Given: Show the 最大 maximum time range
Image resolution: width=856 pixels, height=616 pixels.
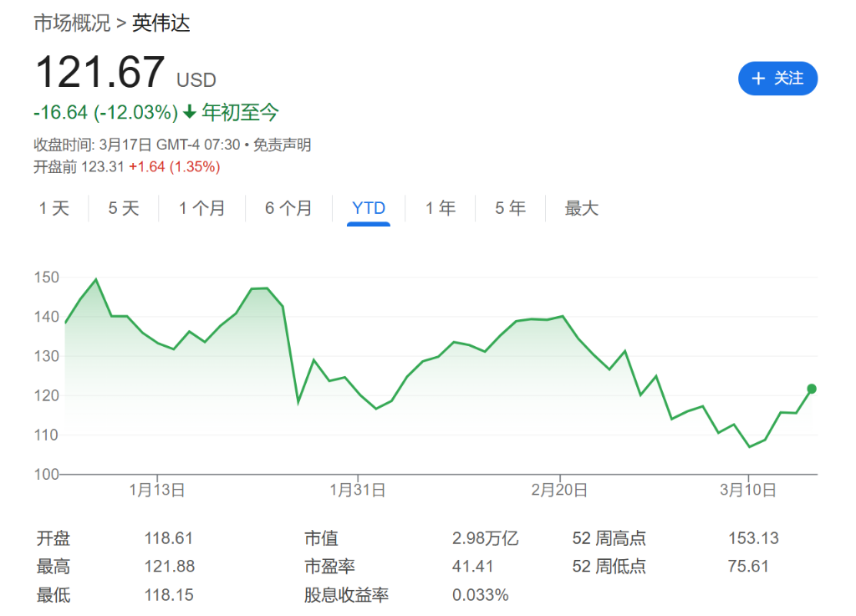Looking at the screenshot, I should [x=581, y=208].
